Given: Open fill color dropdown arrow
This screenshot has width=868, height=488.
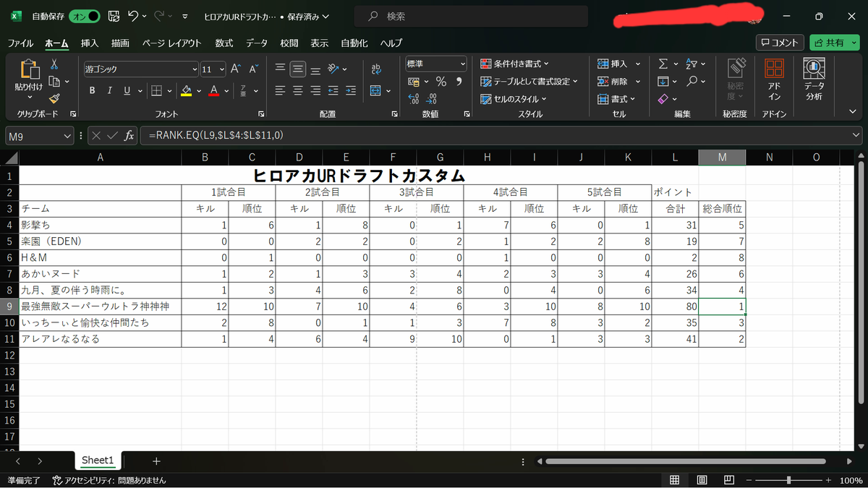Looking at the screenshot, I should click(x=198, y=90).
